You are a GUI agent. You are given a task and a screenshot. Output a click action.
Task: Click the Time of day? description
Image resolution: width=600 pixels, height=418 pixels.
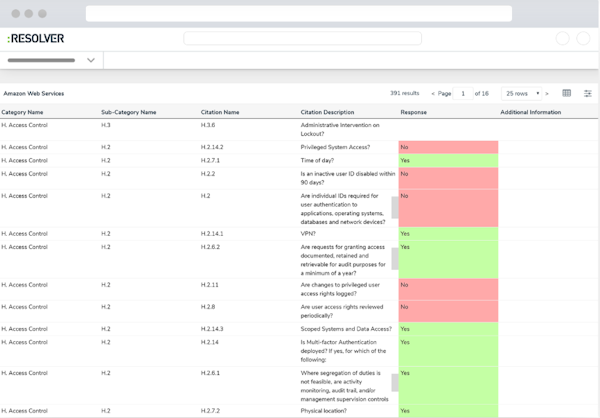317,160
